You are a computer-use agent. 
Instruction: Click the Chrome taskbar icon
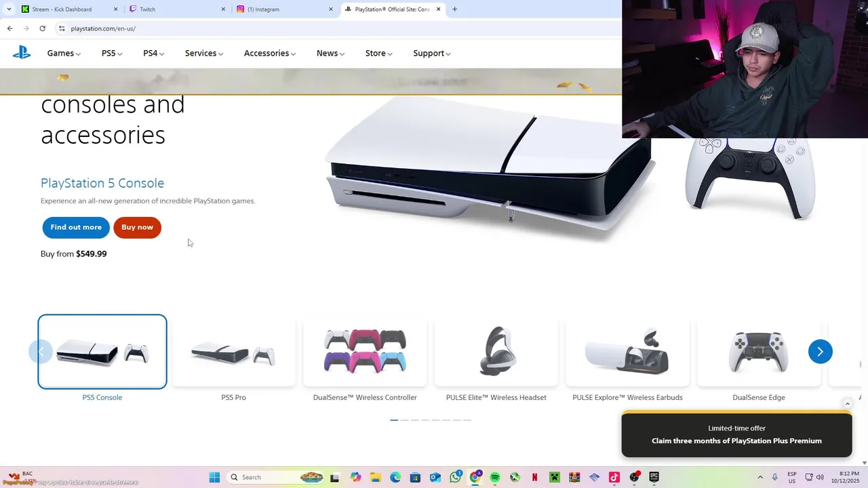coord(475,477)
